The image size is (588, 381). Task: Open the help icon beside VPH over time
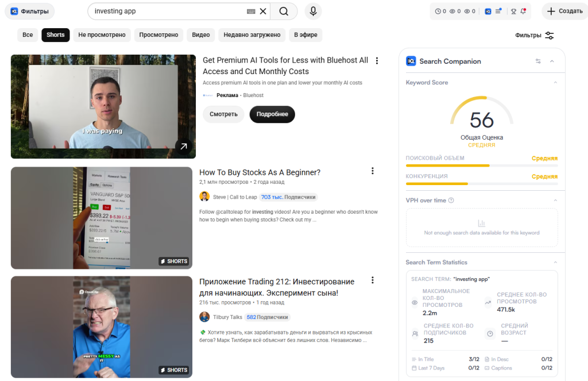pyautogui.click(x=451, y=201)
